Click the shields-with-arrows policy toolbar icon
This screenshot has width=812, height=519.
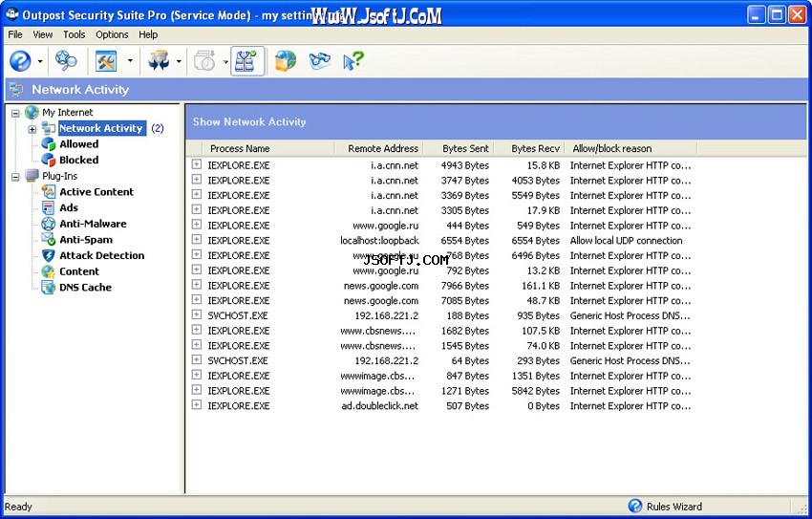click(x=159, y=61)
